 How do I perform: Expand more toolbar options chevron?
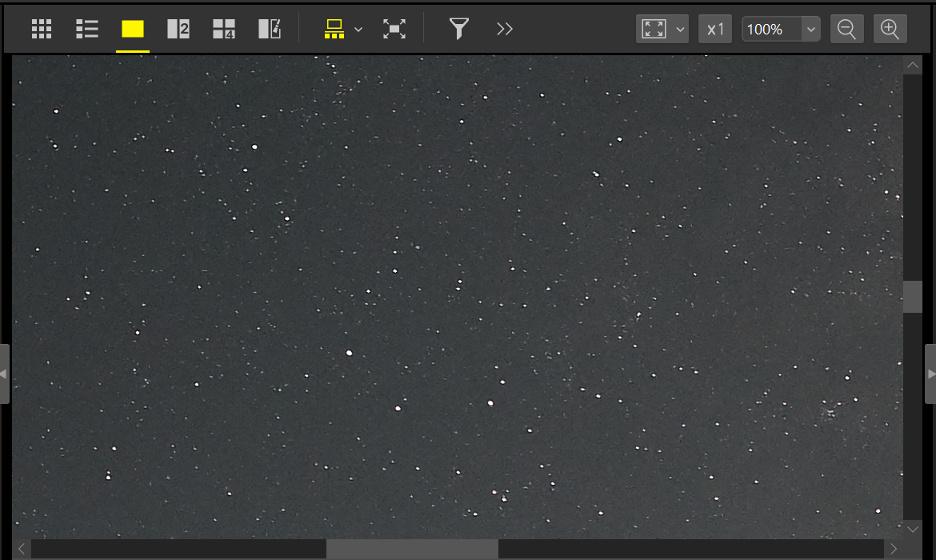504,30
